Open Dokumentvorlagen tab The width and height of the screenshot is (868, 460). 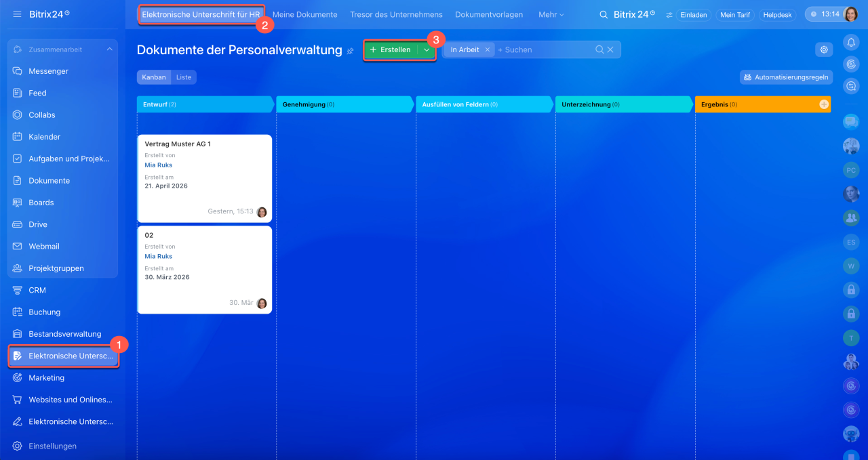pos(489,14)
